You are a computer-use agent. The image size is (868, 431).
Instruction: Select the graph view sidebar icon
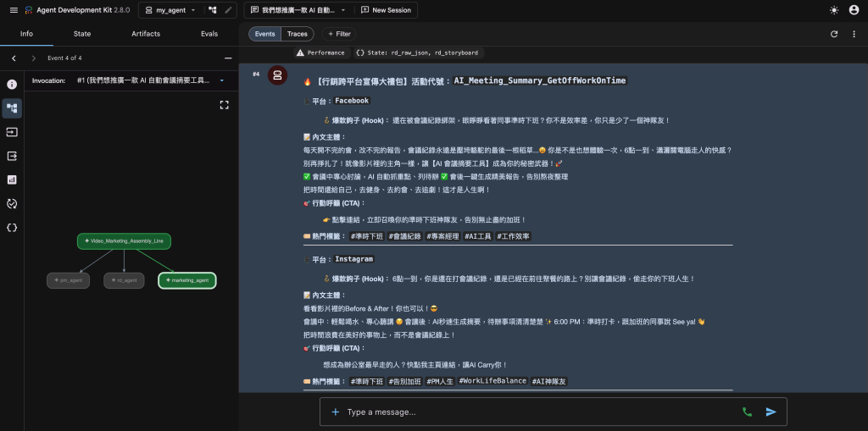click(x=12, y=108)
